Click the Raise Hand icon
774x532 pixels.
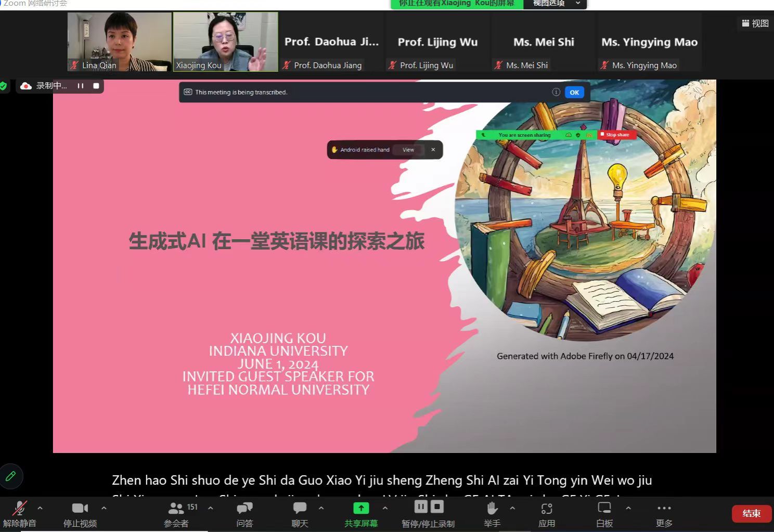492,508
